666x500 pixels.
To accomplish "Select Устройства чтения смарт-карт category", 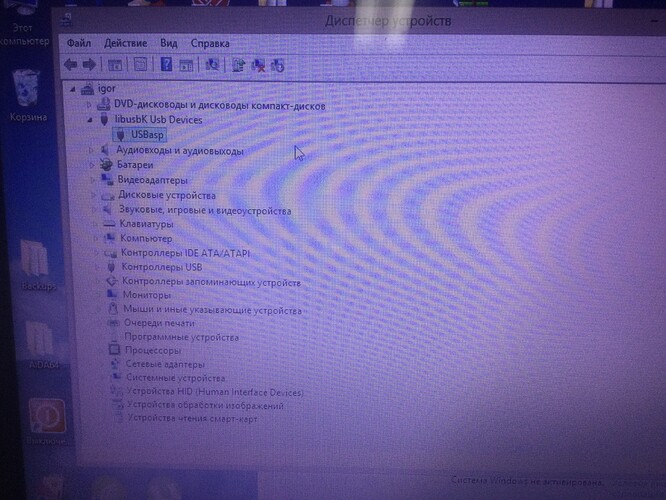I will tap(192, 419).
